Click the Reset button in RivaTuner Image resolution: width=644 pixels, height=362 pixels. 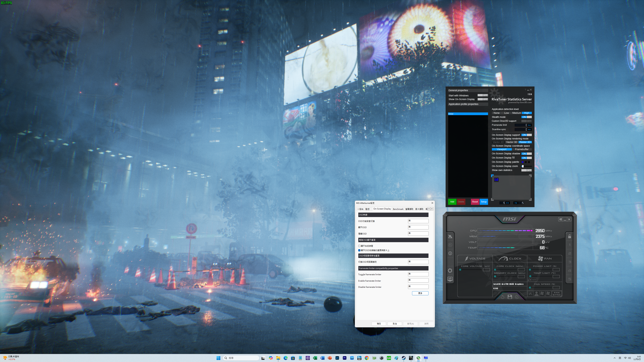[475, 202]
